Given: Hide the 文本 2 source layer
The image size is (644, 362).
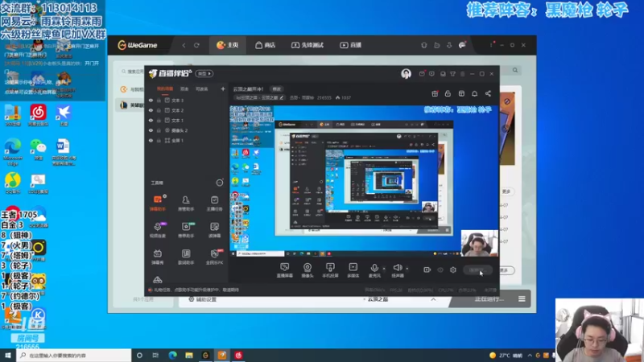Looking at the screenshot, I should [151, 110].
